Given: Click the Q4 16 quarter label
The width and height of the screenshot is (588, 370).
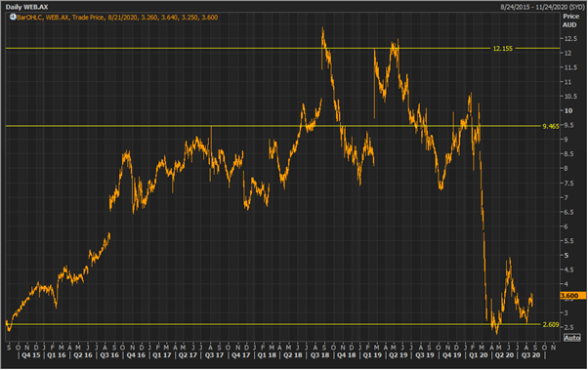Looking at the screenshot, I should point(136,355).
